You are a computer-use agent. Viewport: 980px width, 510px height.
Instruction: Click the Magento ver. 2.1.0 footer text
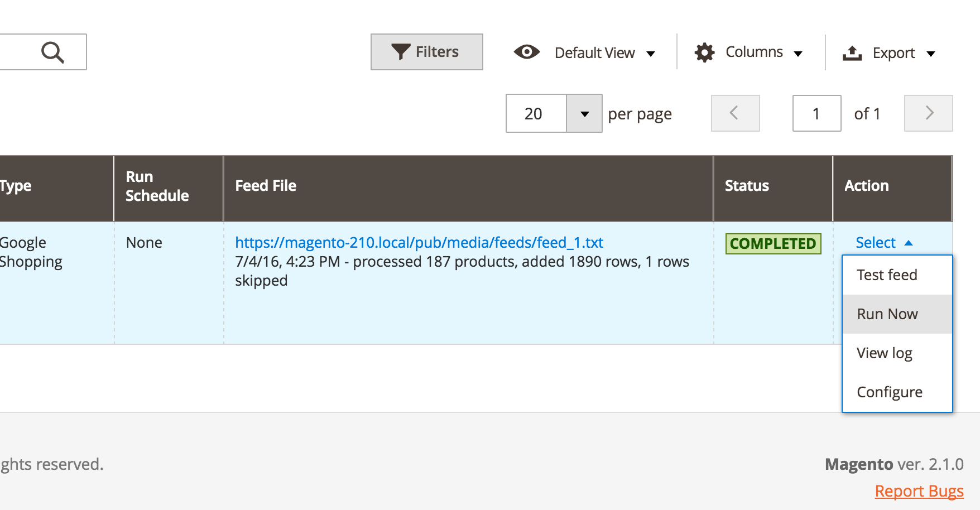[x=894, y=464]
